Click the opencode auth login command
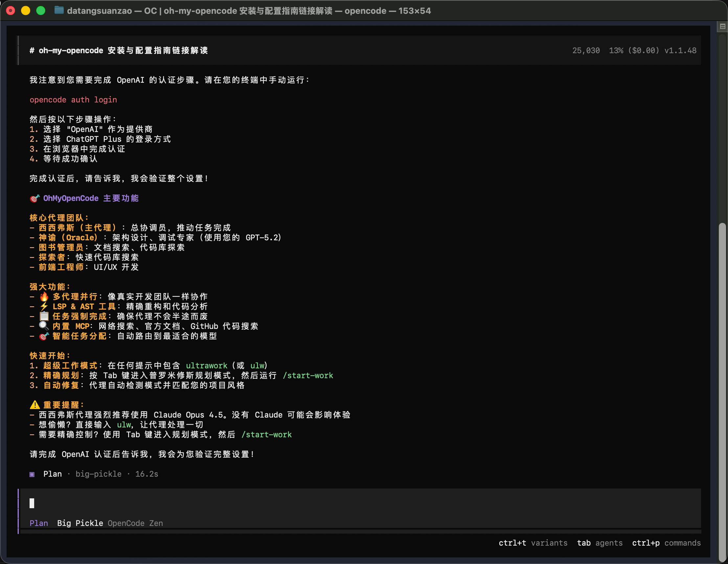Screen dimensions: 728x564 [73, 99]
